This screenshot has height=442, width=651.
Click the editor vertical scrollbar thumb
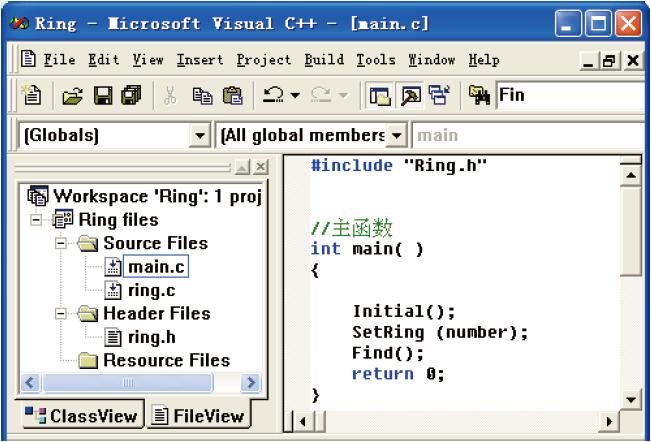[x=631, y=232]
